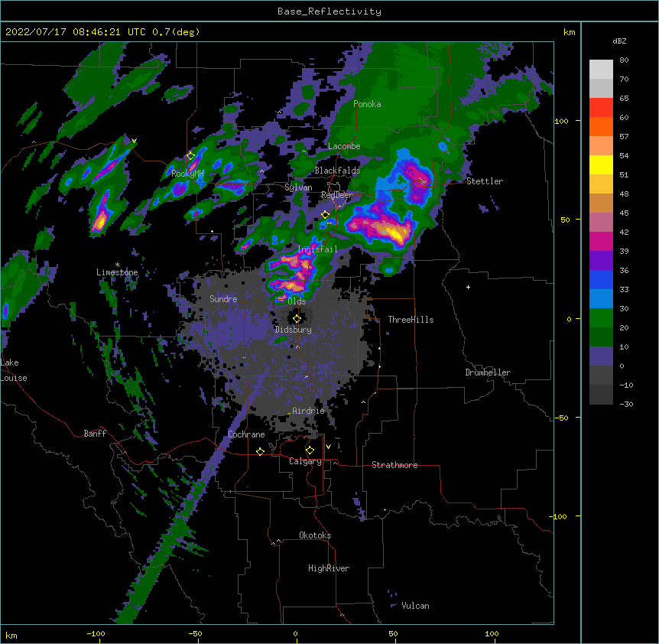Click the yellow diamond radar site marker near Didsbury

[x=297, y=319]
